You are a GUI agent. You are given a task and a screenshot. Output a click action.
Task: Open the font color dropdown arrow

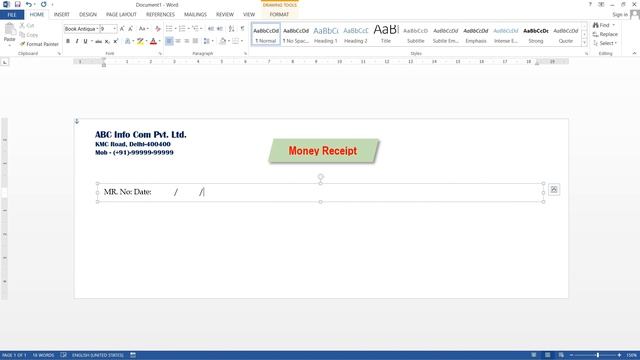point(159,41)
